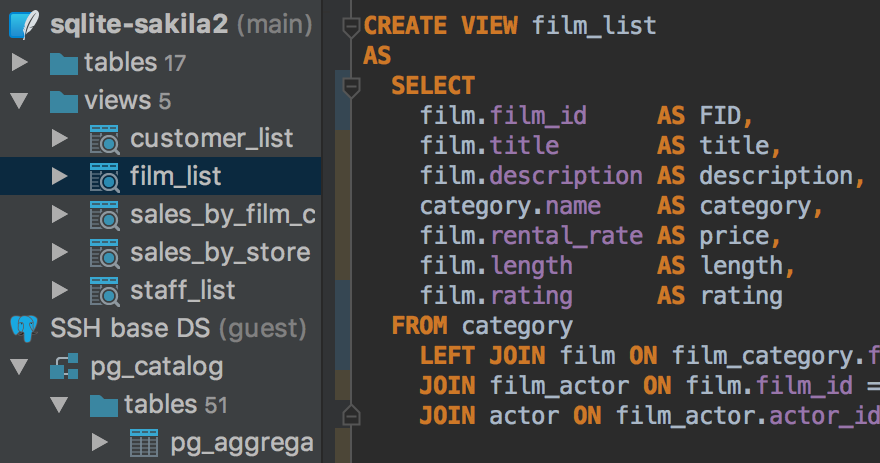Click the film_list name in CREATE VIEW line

click(594, 26)
